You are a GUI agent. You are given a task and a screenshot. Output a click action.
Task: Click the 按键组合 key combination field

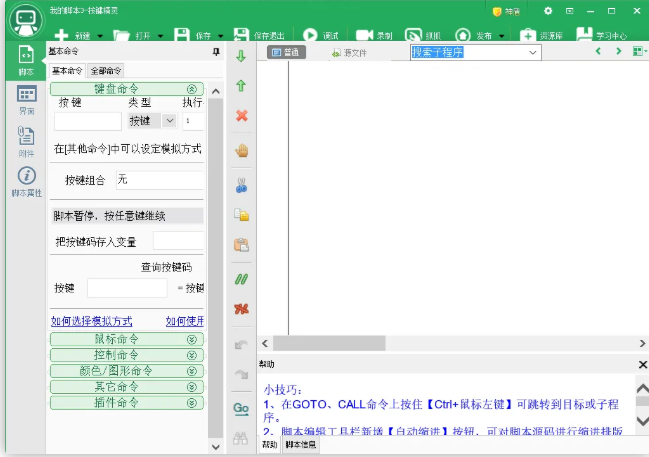[x=158, y=181]
